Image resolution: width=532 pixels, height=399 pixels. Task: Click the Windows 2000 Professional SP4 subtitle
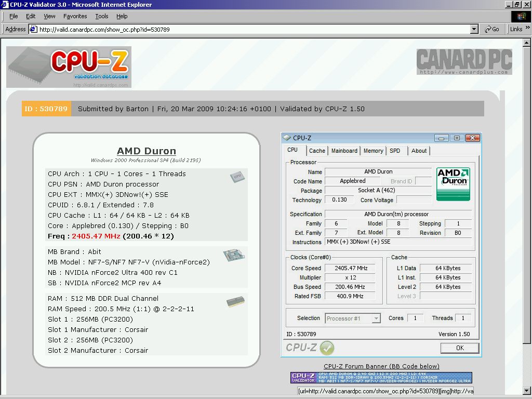point(145,160)
